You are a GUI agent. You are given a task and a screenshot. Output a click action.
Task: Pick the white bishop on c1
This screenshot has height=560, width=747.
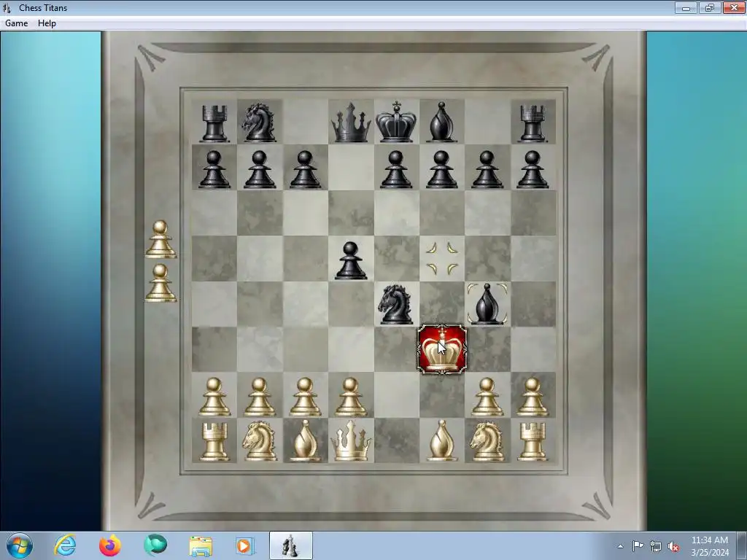305,441
